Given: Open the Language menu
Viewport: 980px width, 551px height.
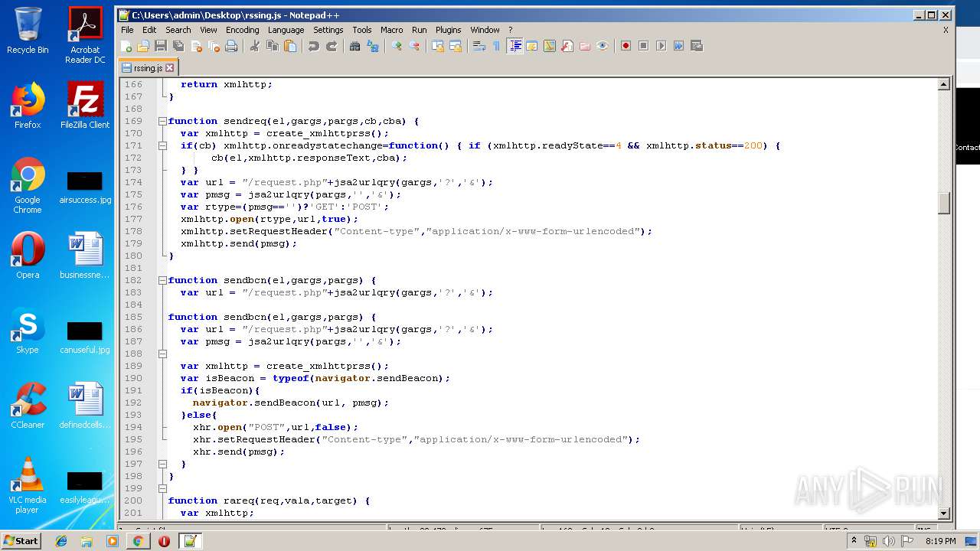Looking at the screenshot, I should click(x=286, y=30).
